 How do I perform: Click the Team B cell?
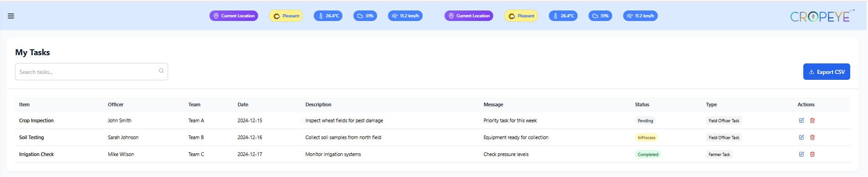196,137
